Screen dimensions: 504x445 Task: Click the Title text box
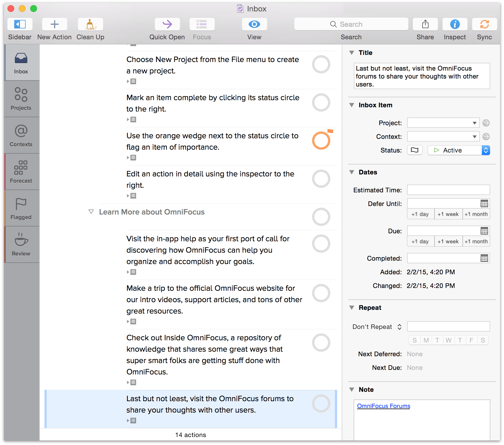coord(422,76)
